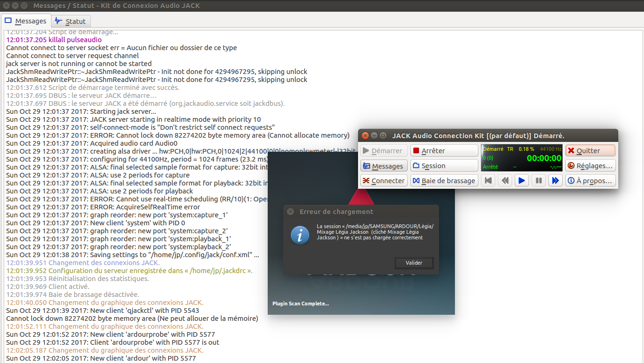Viewport: 644px width, 363px height.
Task: Click the transport rewind button
Action: [x=505, y=181]
